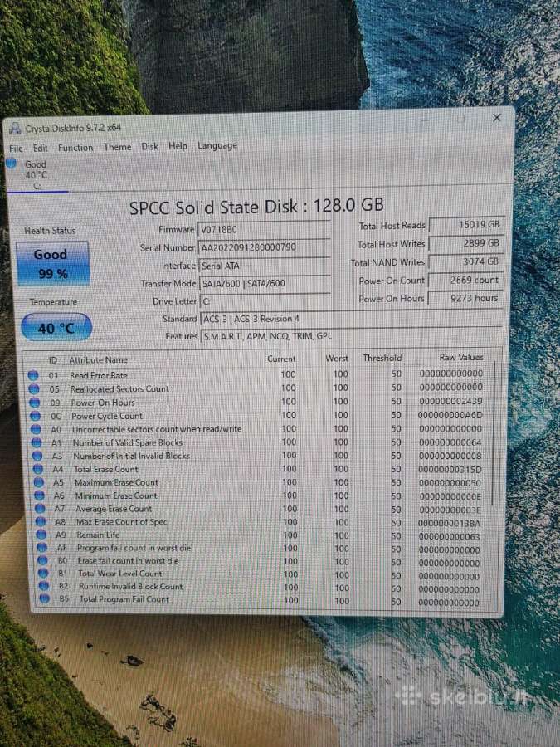Select raw value 000000000A6D
This screenshot has width=560, height=747.
450,415
